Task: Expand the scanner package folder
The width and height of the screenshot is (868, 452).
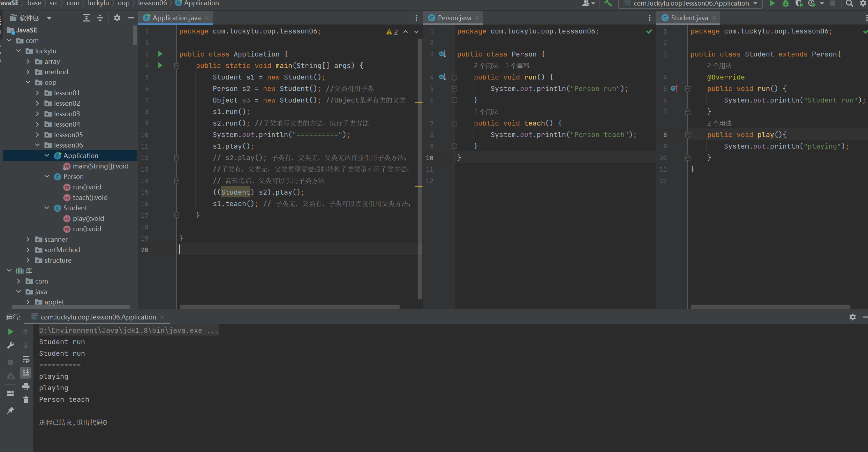Action: [x=28, y=239]
